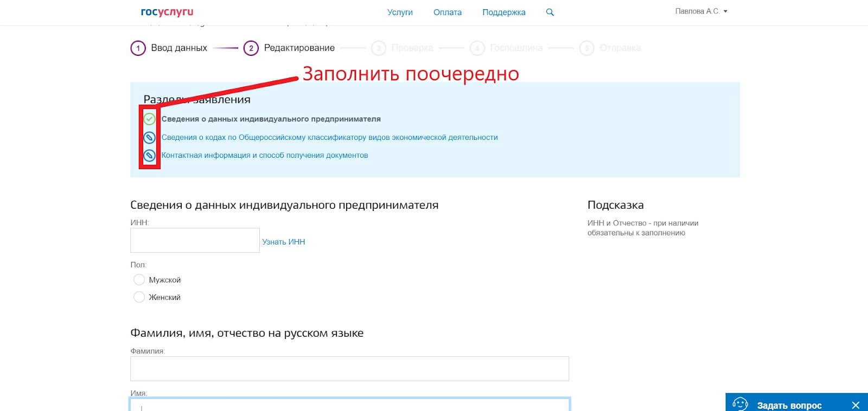Screen dimensions: 868x411
Task: Click green checkmark icon for entrepreneur data section
Action: click(149, 119)
